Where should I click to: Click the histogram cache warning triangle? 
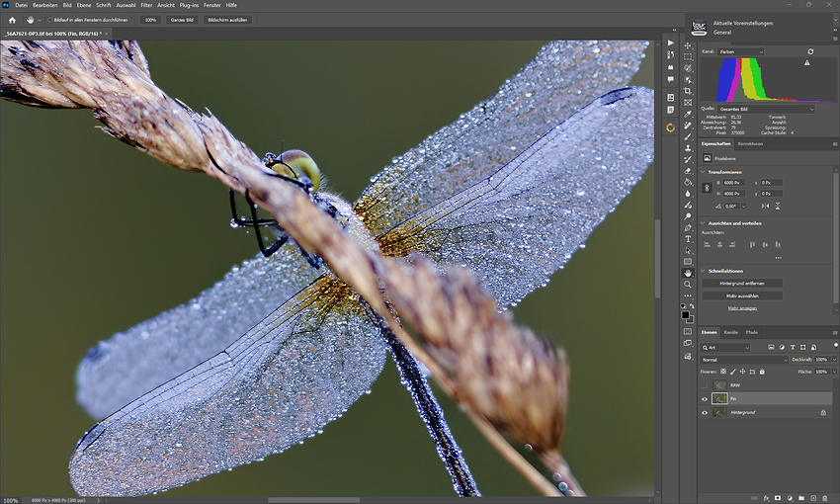click(x=806, y=63)
